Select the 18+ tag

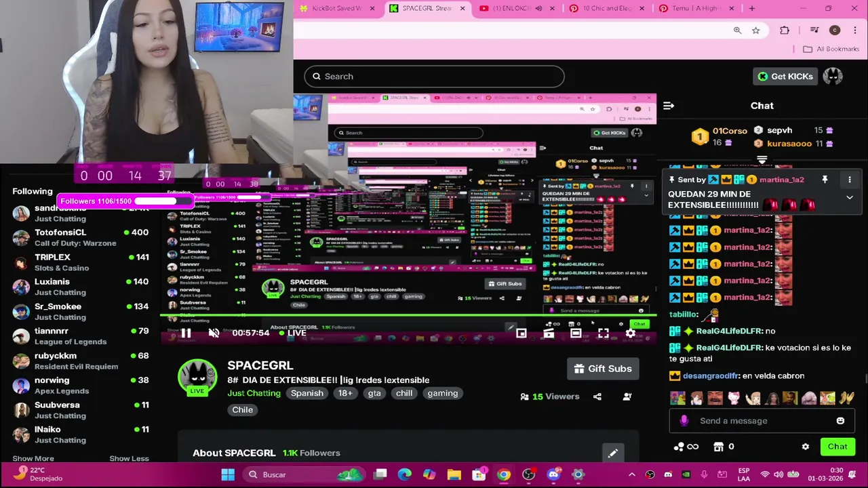[x=345, y=393]
